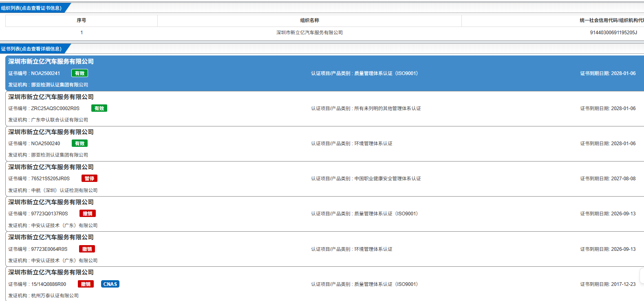Click the 撤销 badge for certificate 97723Q0137R0S
The width and height of the screenshot is (644, 301).
pyautogui.click(x=88, y=214)
